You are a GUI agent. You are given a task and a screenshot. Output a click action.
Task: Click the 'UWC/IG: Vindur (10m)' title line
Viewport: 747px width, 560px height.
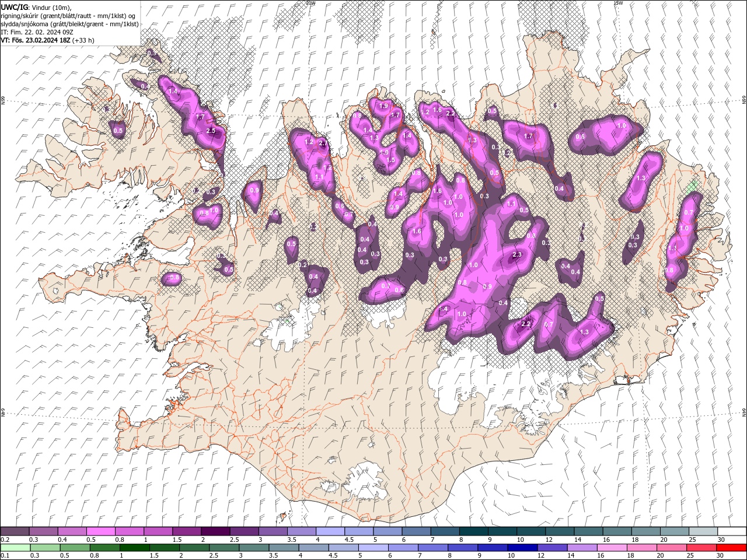(x=36, y=7)
